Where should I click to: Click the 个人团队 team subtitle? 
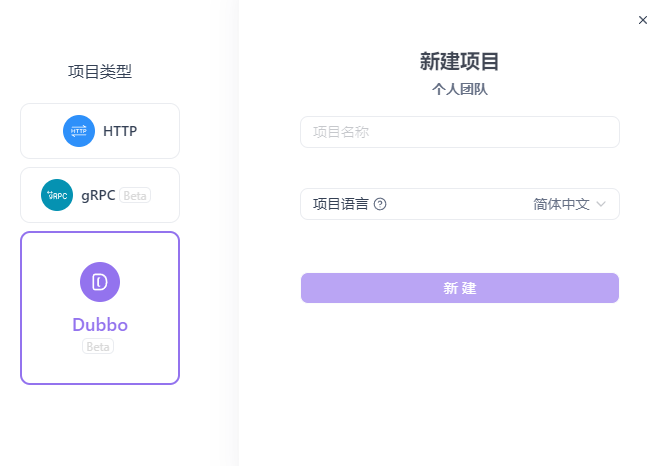[460, 89]
